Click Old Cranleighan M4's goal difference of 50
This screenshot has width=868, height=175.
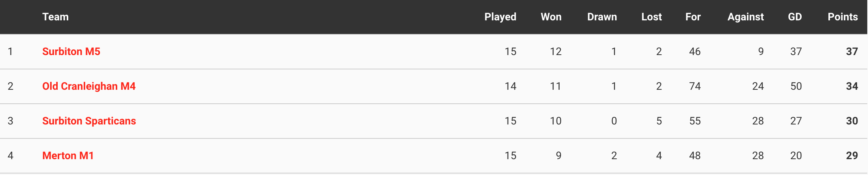click(x=796, y=86)
